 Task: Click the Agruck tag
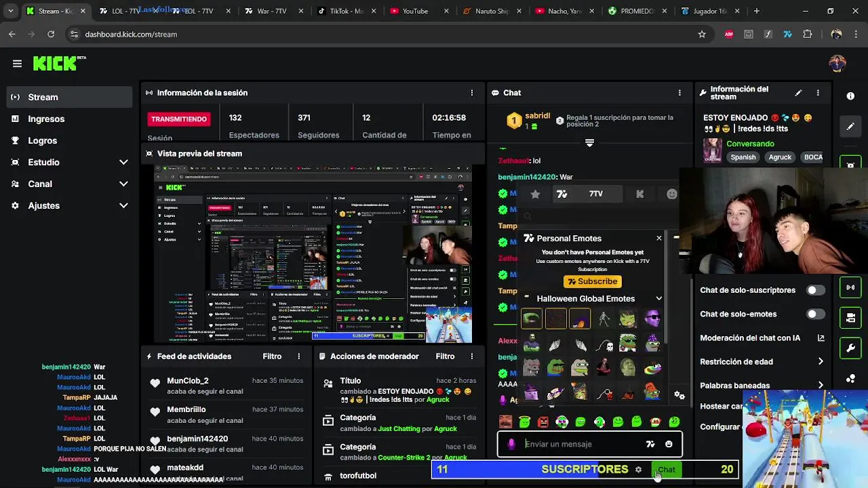coord(780,157)
